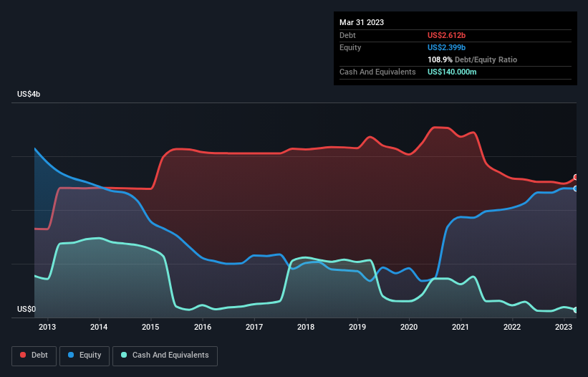
Task: Click the US$4b y-axis label
Action: coord(29,94)
